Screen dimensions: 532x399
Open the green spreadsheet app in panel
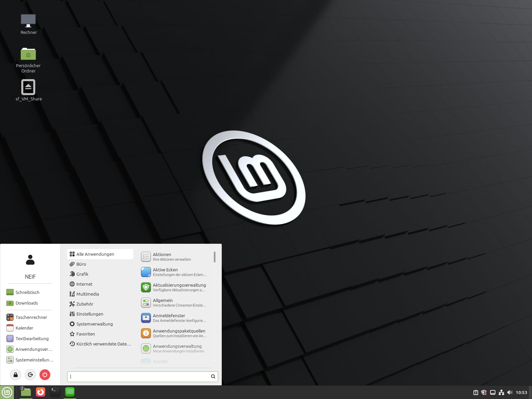(x=70, y=392)
